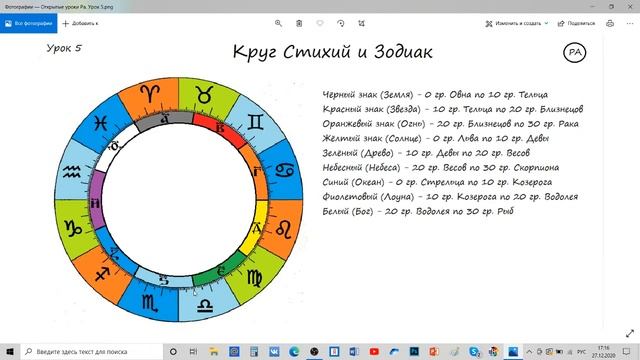Click the purple inner ring segment
The image size is (640, 360).
click(x=96, y=200)
